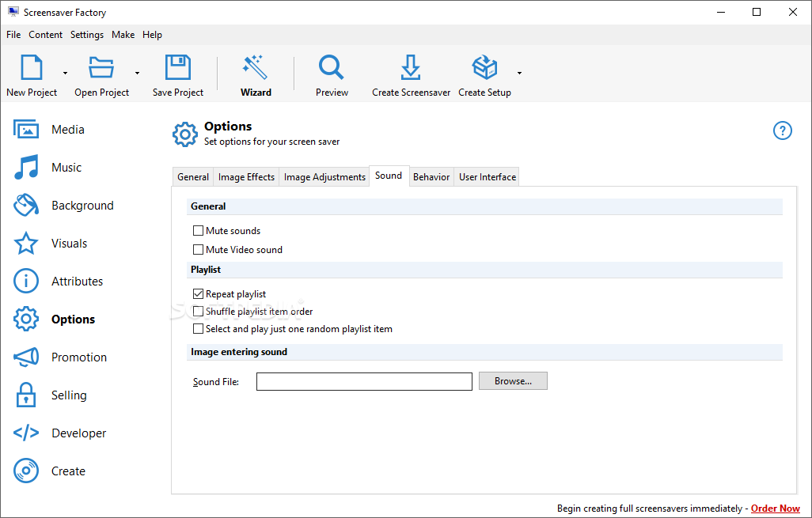
Task: Open the Help menu
Action: tap(152, 35)
